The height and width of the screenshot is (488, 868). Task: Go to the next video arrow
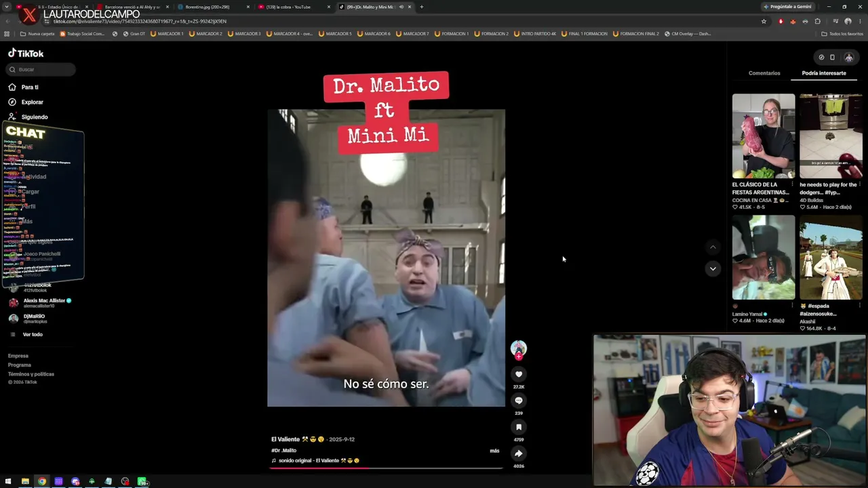713,268
